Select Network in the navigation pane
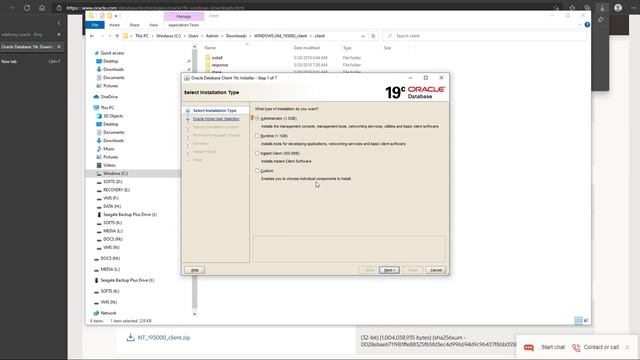Image resolution: width=640 pixels, height=360 pixels. (x=108, y=313)
